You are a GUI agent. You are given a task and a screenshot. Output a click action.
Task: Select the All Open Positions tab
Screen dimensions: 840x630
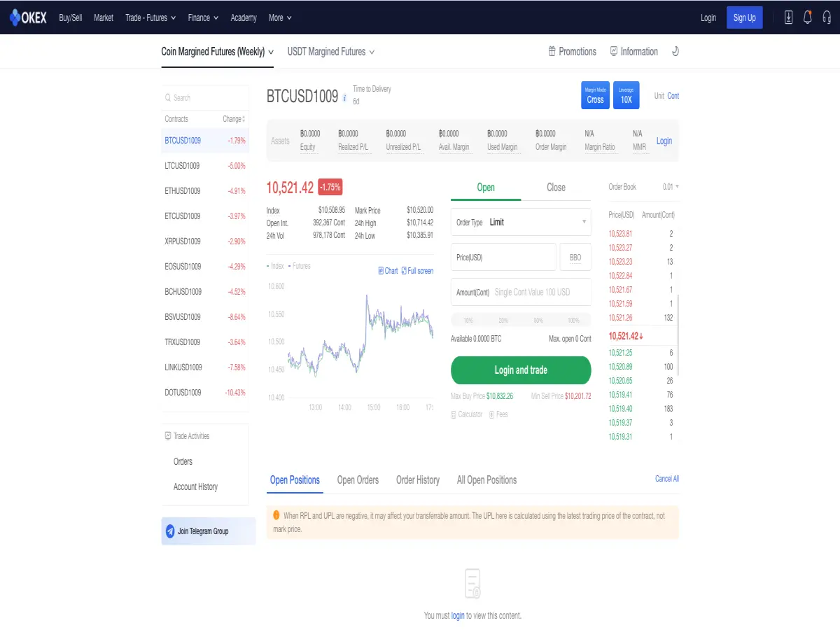pyautogui.click(x=486, y=480)
